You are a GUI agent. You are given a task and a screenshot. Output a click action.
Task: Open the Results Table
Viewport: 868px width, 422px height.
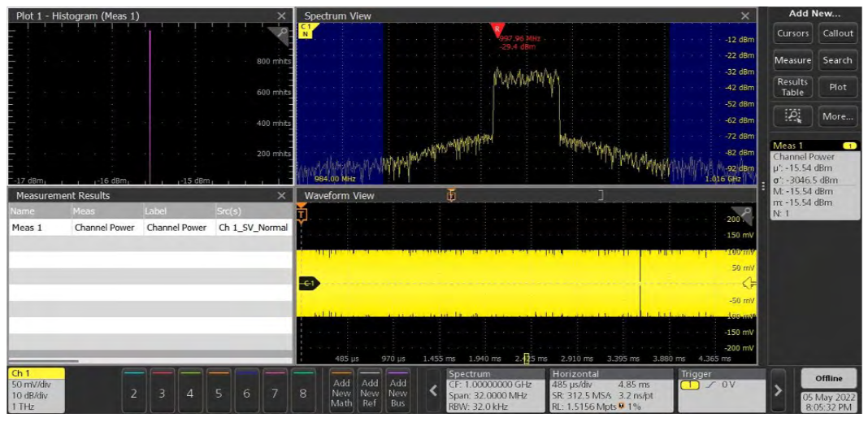point(792,87)
